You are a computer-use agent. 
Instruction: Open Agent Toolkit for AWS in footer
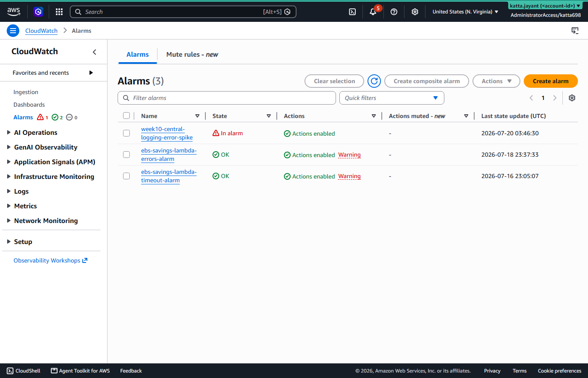80,371
